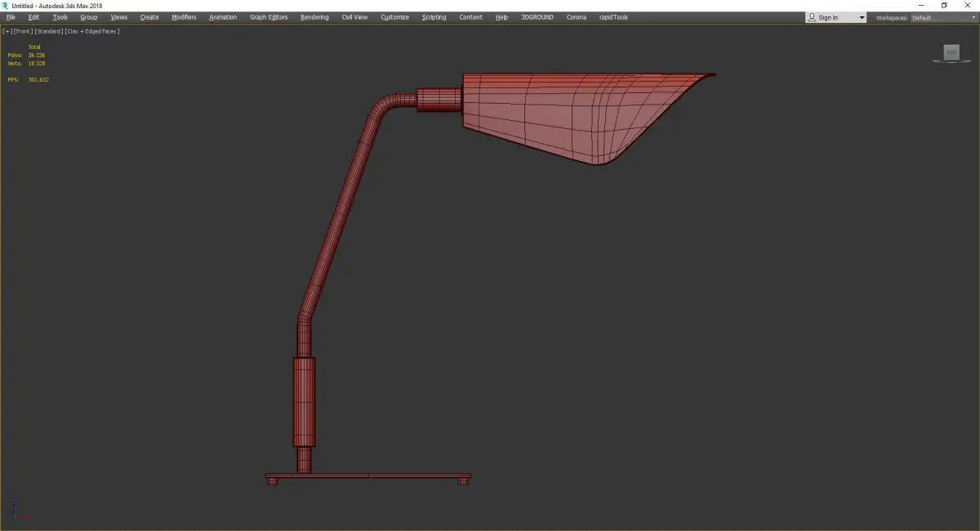Image resolution: width=980 pixels, height=531 pixels.
Task: Open the Animation menu
Action: coord(223,17)
